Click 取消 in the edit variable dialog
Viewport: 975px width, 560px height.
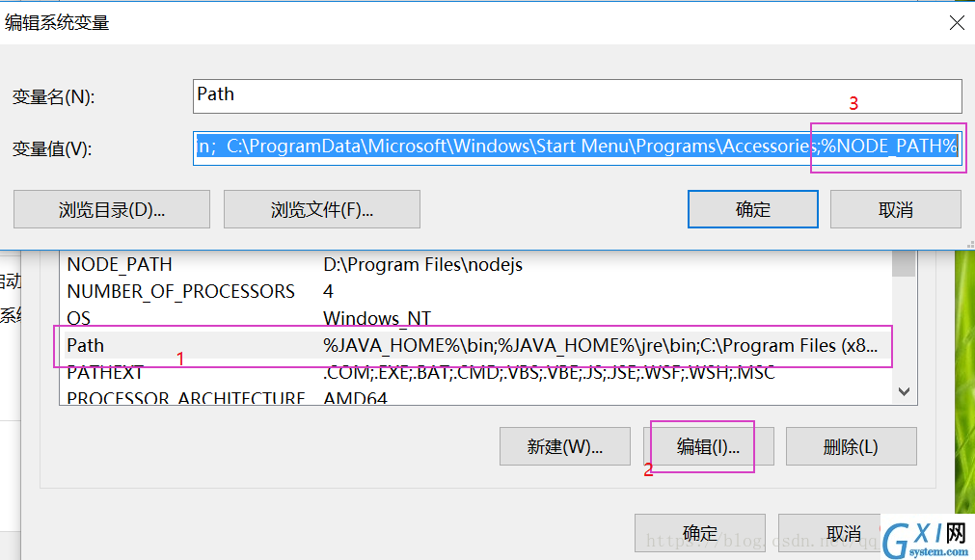click(x=895, y=209)
